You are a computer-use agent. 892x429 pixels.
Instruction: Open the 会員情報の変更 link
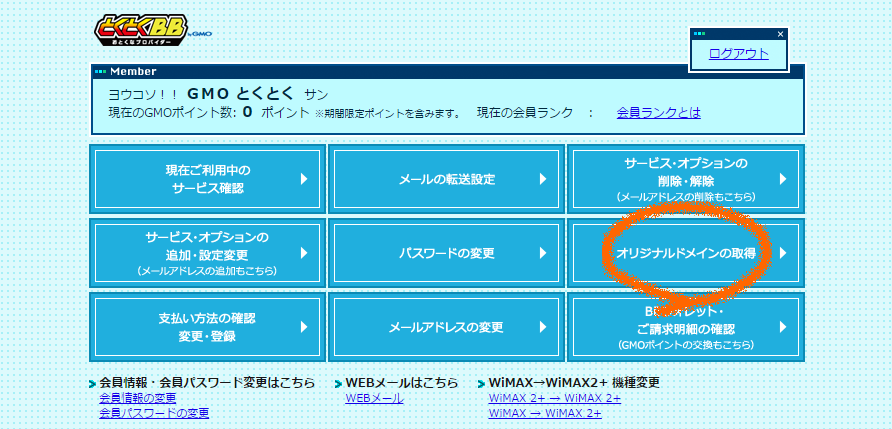click(x=138, y=398)
